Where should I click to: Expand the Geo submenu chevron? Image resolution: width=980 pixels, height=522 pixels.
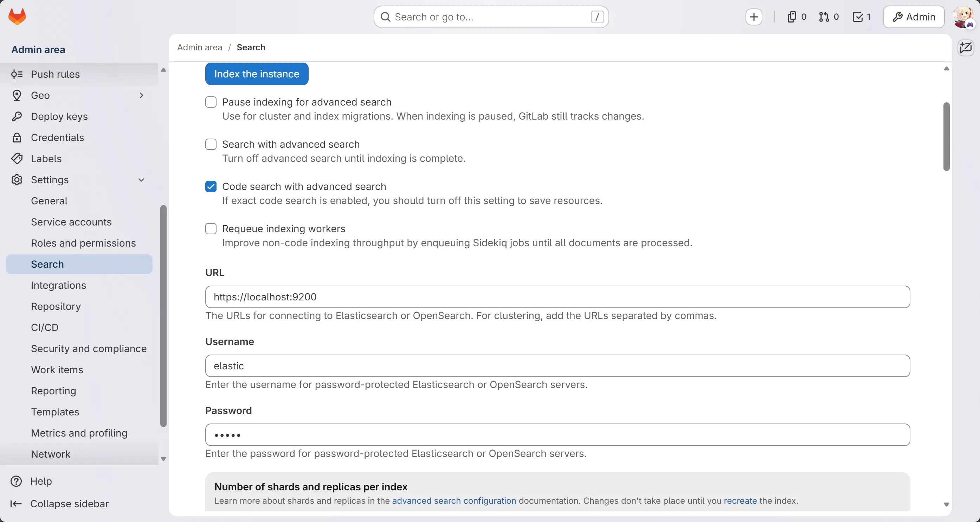(x=141, y=95)
